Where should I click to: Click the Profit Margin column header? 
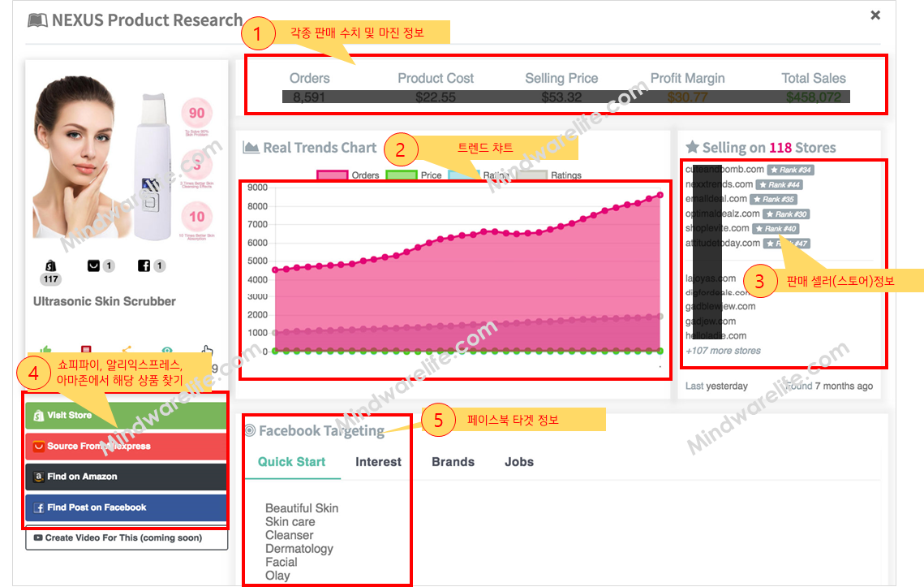(688, 79)
